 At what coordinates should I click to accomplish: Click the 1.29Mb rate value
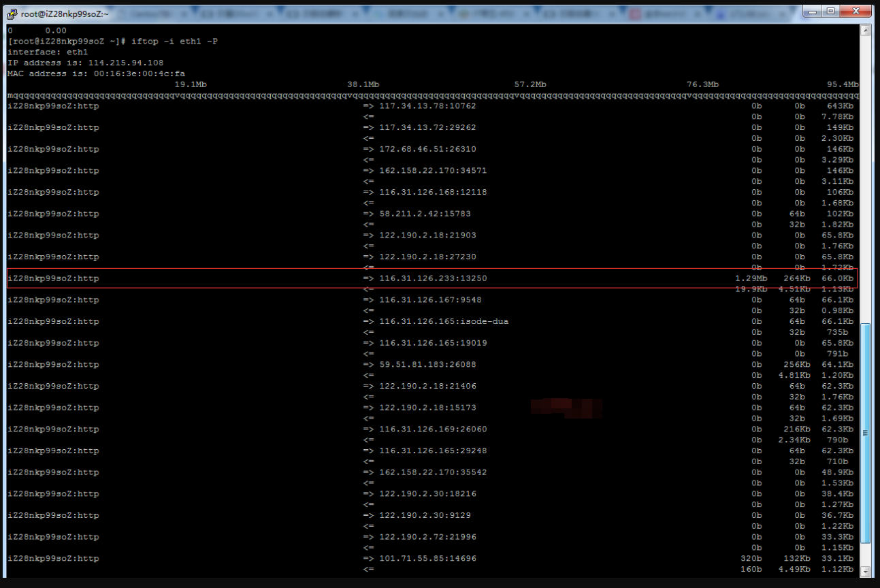click(751, 278)
